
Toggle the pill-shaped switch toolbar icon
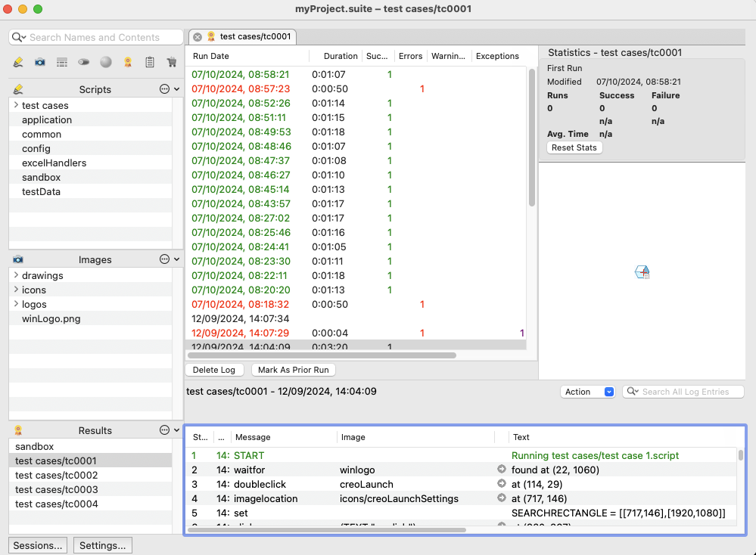coord(84,62)
